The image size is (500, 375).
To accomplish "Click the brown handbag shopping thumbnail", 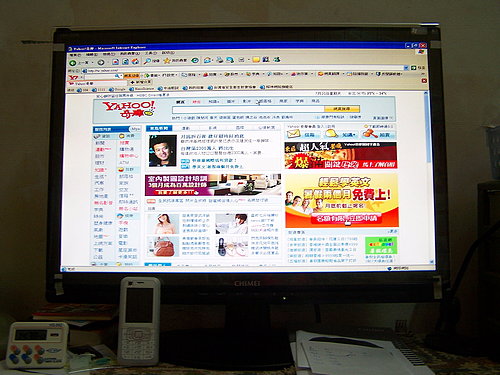I will click(x=163, y=247).
